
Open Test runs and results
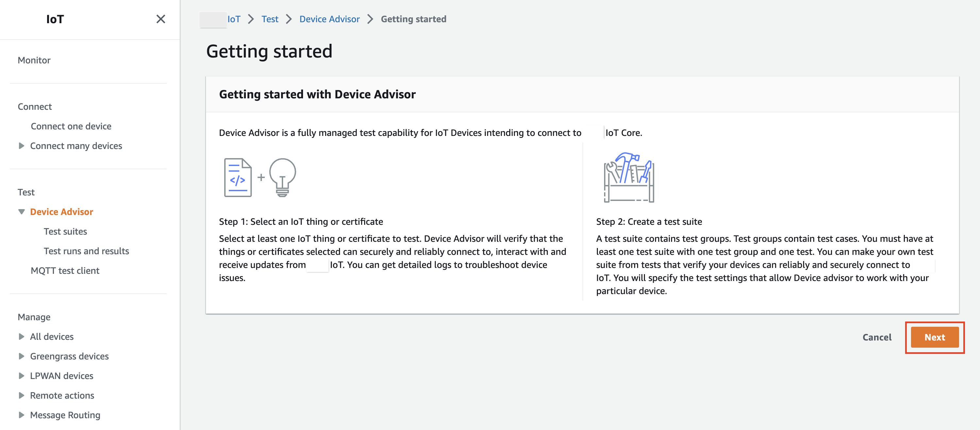pyautogui.click(x=86, y=251)
